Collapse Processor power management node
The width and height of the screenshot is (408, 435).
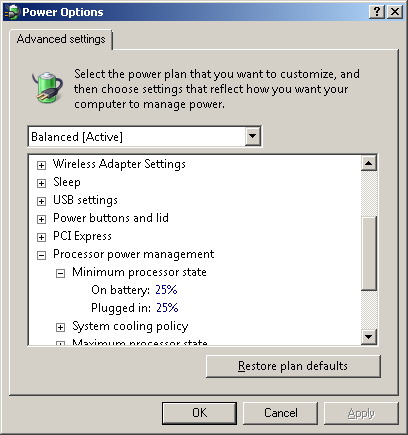click(x=41, y=256)
